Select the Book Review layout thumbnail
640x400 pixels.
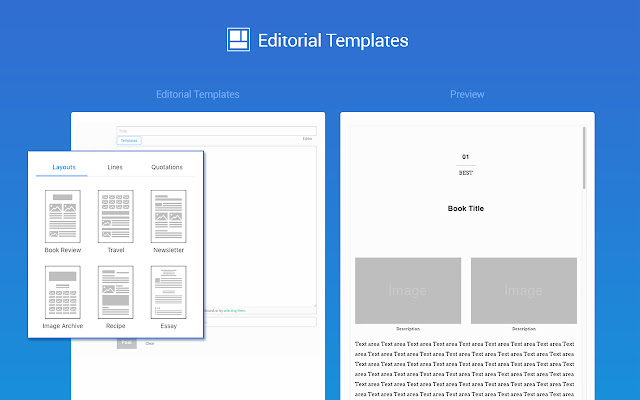point(62,216)
